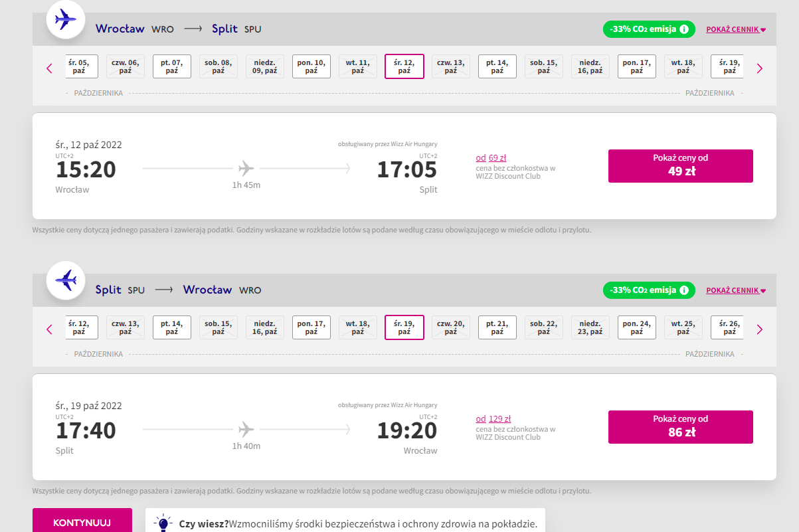Screen dimensions: 799x532
Task: Open CO₂ emission info icon for outbound flight
Action: point(685,29)
